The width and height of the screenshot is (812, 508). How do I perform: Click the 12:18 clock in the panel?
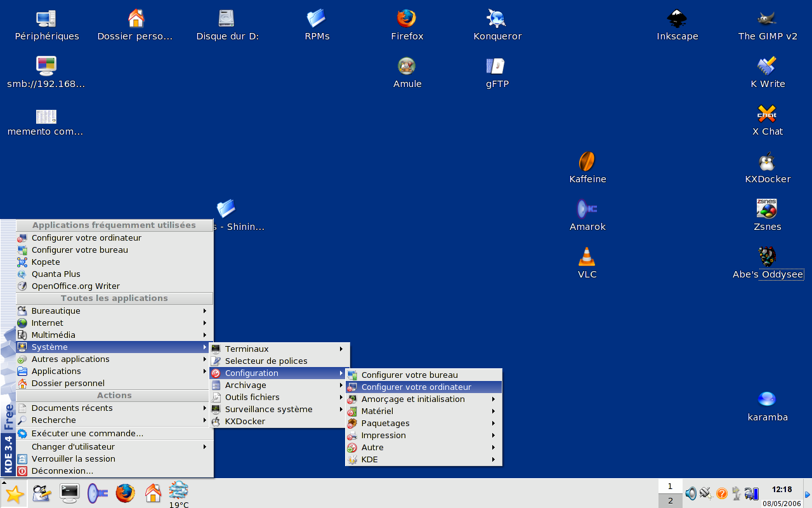click(x=782, y=490)
